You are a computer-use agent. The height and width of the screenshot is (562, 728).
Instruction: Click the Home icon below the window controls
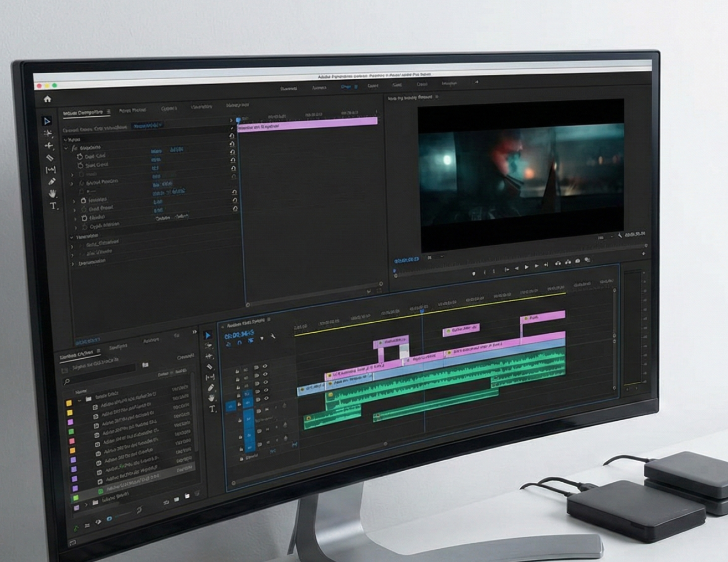pyautogui.click(x=47, y=99)
